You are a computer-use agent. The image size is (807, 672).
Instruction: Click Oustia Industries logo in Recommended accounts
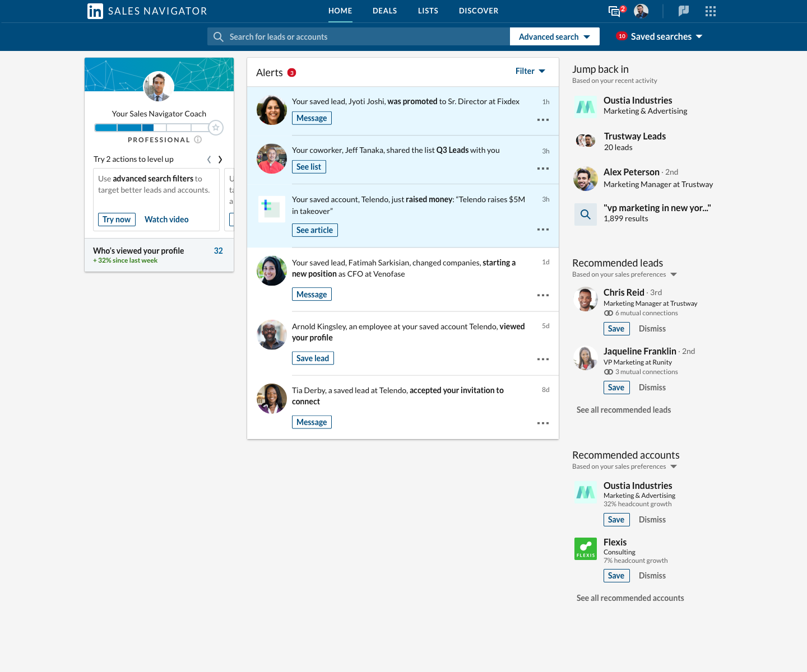pyautogui.click(x=586, y=492)
